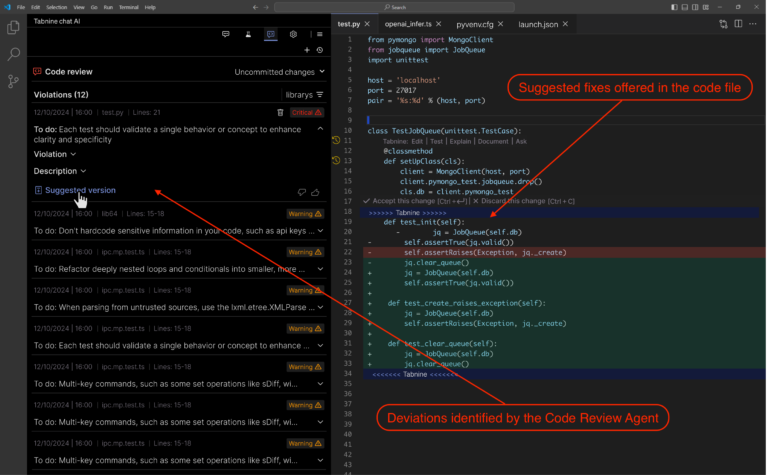Open the Explorer view in activity bar
The width and height of the screenshot is (768, 475).
(x=14, y=29)
